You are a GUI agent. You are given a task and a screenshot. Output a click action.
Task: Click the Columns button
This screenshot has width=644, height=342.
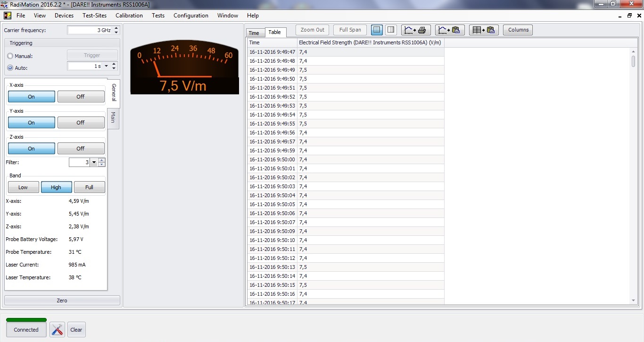click(518, 30)
